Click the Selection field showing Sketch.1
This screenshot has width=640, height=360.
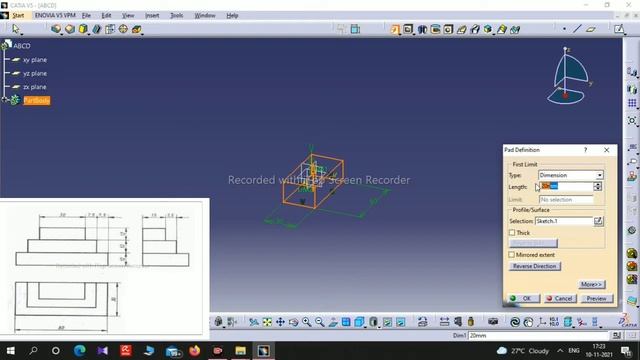point(564,221)
